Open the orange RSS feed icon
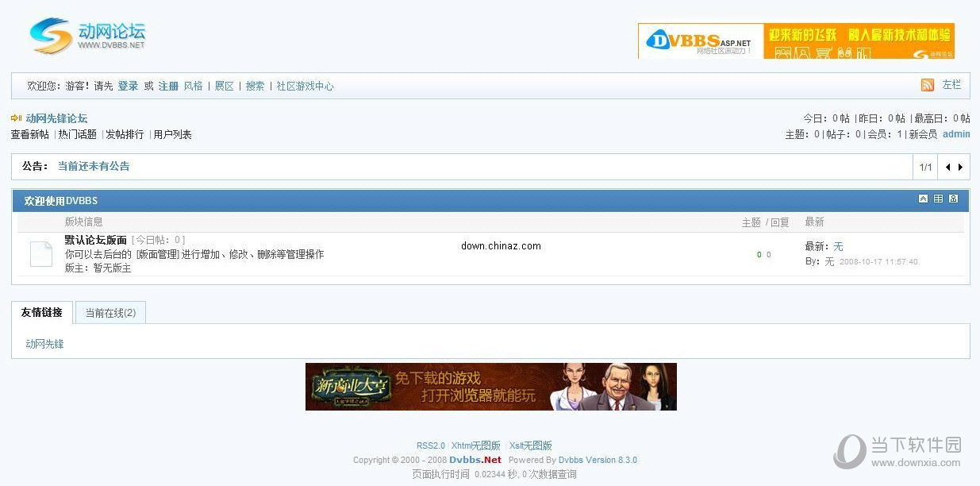The width and height of the screenshot is (980, 486). tap(927, 85)
